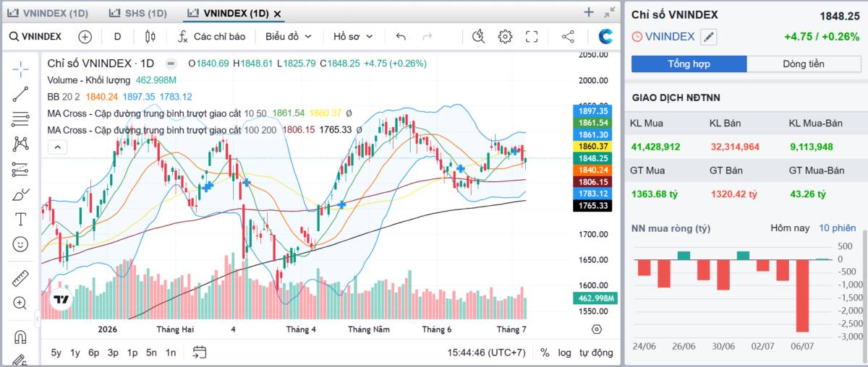Undo the last chart action
The width and height of the screenshot is (868, 367).
(x=401, y=36)
